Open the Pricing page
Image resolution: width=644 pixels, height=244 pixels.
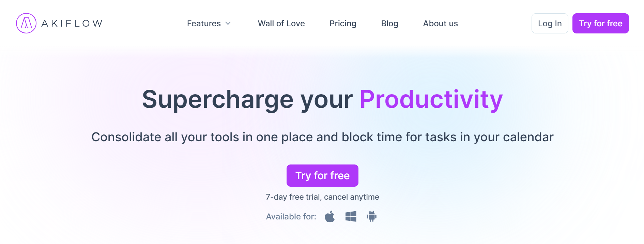[x=343, y=24]
